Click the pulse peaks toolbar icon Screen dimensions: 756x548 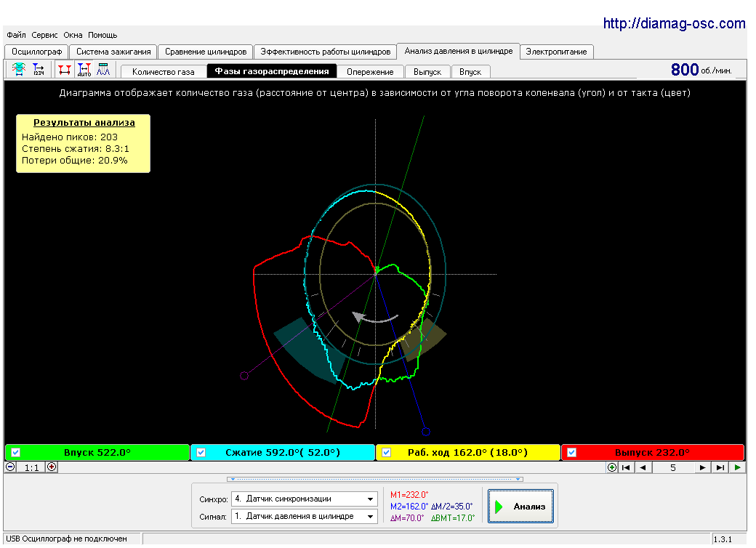(x=103, y=69)
